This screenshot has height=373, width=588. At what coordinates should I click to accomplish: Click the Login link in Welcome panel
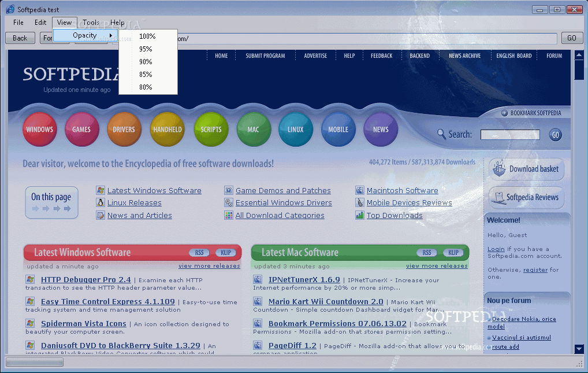click(x=496, y=249)
